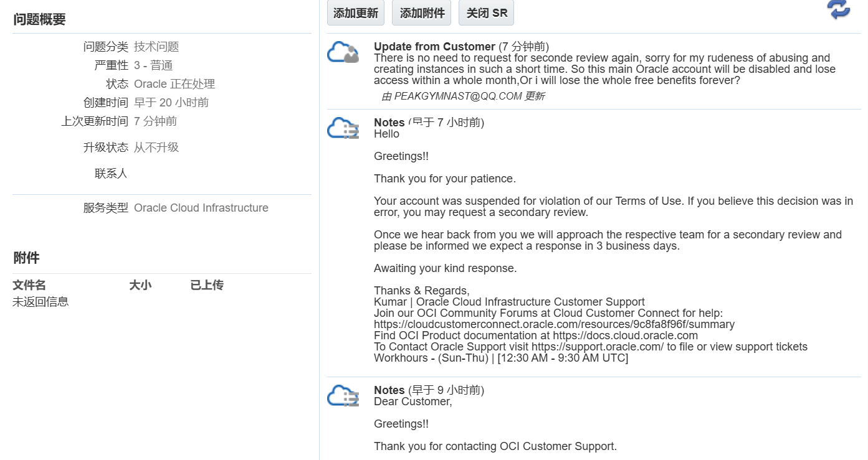Click the created time 早于 20 小时前
This screenshot has height=460, width=868.
click(171, 103)
